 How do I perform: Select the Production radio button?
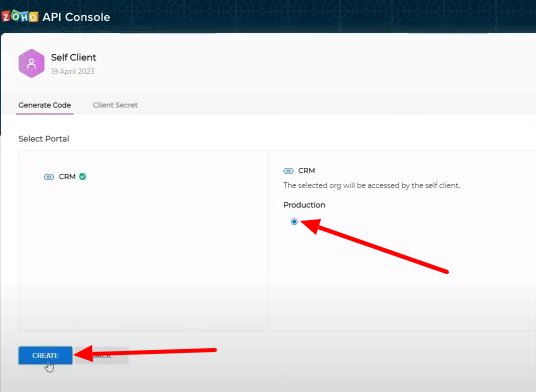click(294, 222)
